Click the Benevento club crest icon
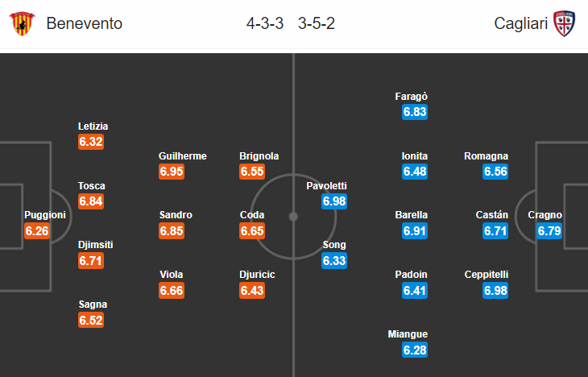This screenshot has width=588, height=377. [x=22, y=23]
